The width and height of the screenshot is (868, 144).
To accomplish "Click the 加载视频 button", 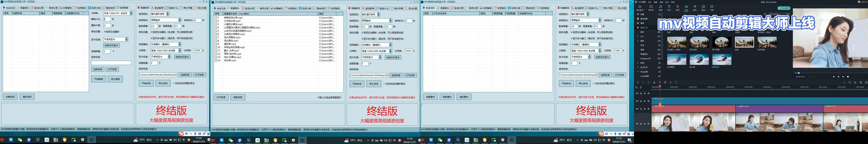I will pyautogui.click(x=10, y=97).
